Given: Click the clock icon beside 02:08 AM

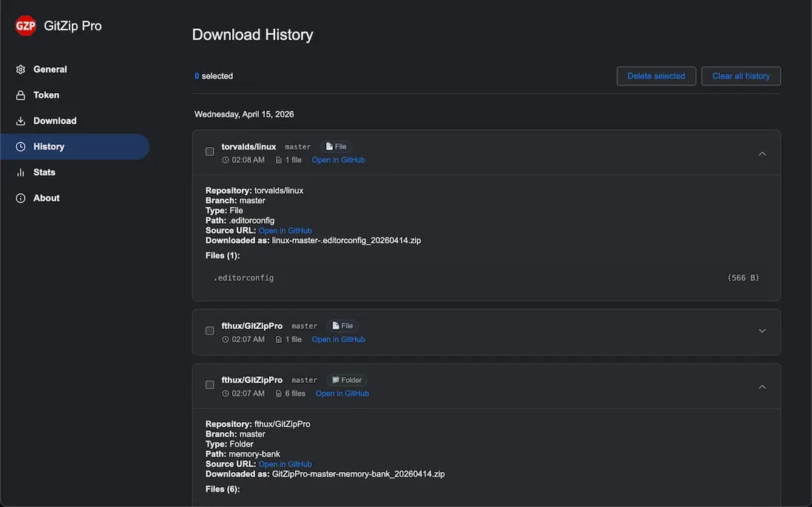Looking at the screenshot, I should pos(226,160).
